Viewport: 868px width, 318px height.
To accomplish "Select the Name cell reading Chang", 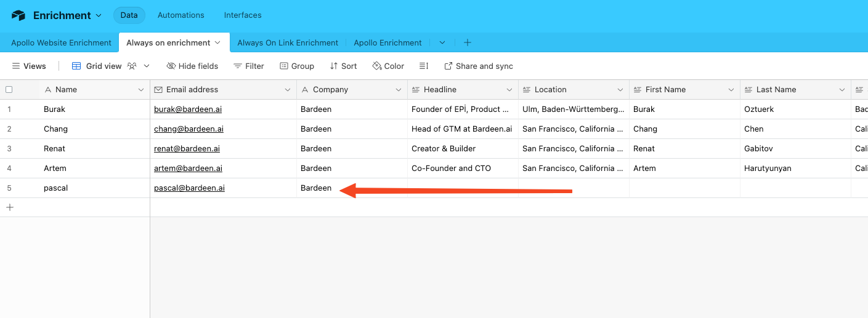I will click(94, 129).
